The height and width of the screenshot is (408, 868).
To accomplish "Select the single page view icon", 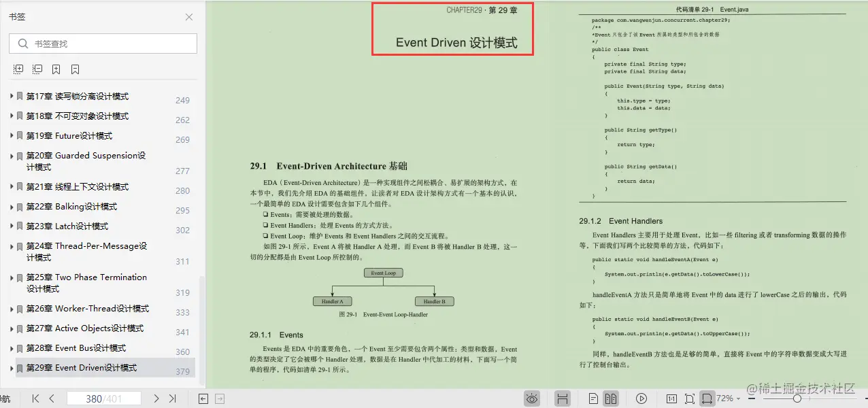I will [594, 398].
